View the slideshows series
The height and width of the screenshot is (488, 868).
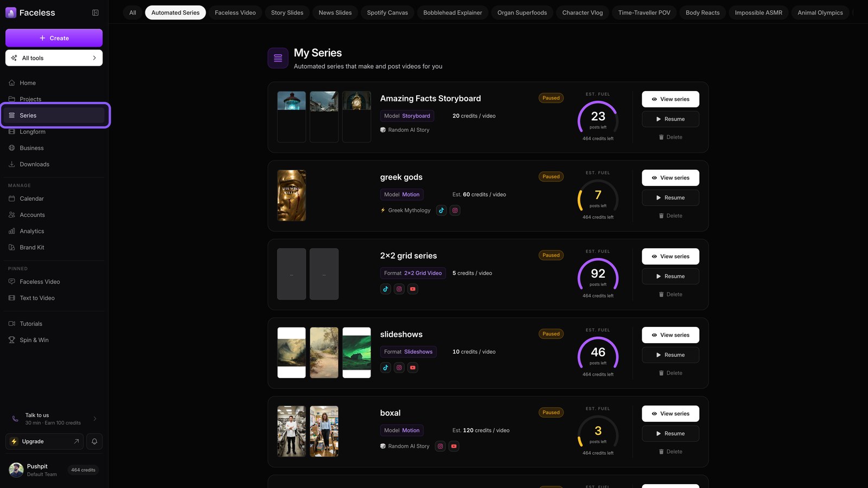[x=671, y=335]
